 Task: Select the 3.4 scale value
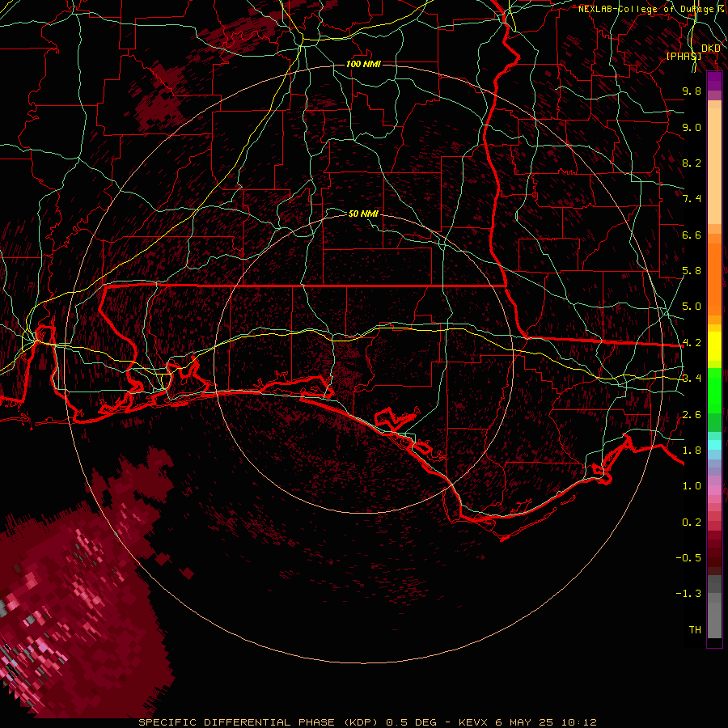[x=692, y=379]
